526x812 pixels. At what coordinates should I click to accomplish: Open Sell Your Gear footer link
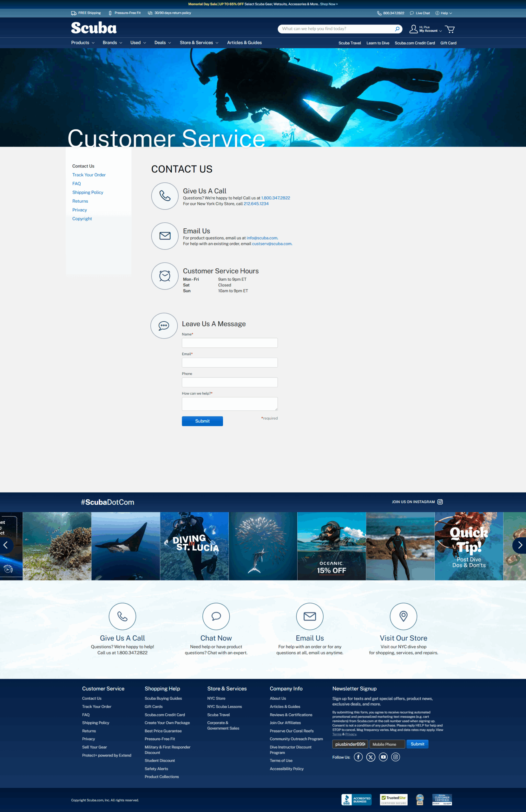(x=94, y=747)
